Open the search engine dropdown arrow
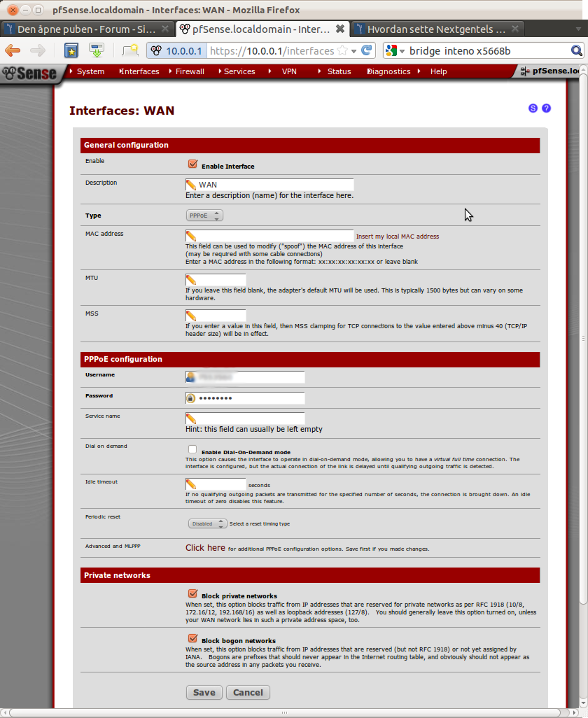Viewport: 588px width, 718px height. pyautogui.click(x=402, y=51)
